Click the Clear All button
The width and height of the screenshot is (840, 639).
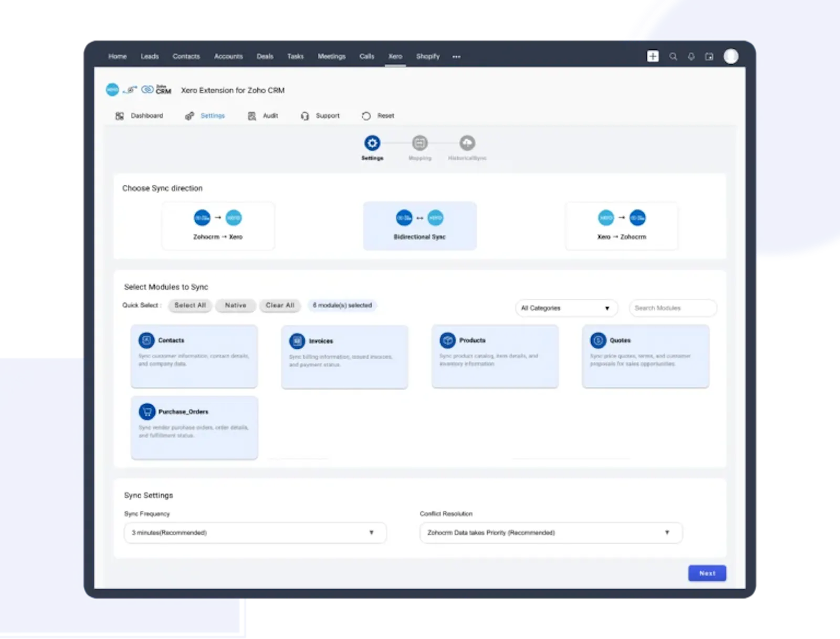point(280,305)
